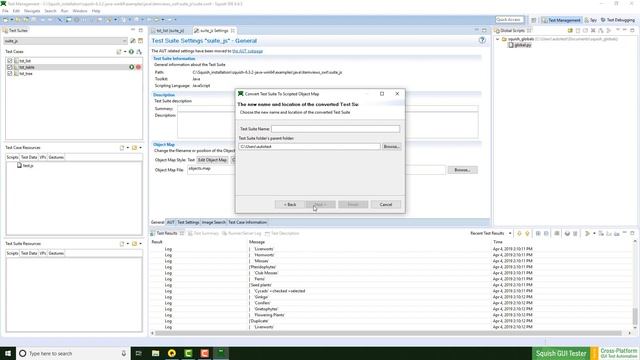
Task: Click the down arrow next-result icon in Test Results
Action: pos(519,233)
